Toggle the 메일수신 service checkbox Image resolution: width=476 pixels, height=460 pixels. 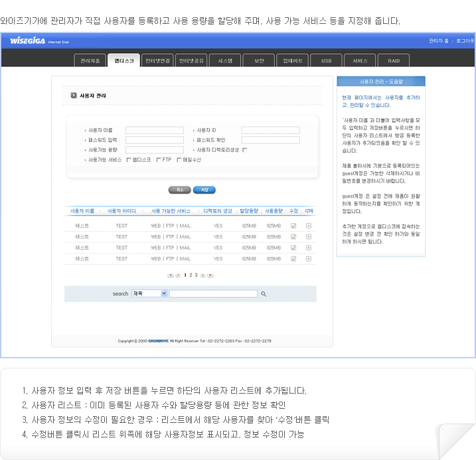[x=179, y=160]
